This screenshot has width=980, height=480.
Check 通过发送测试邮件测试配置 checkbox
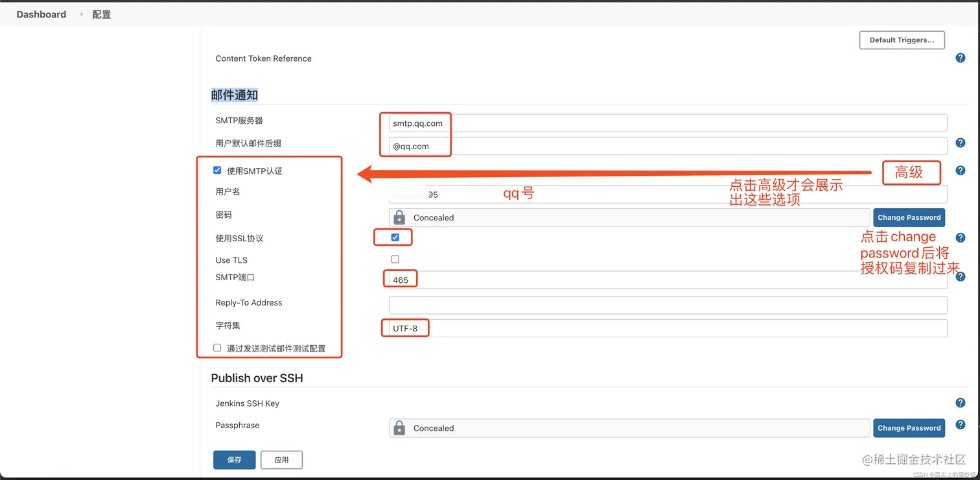point(217,348)
